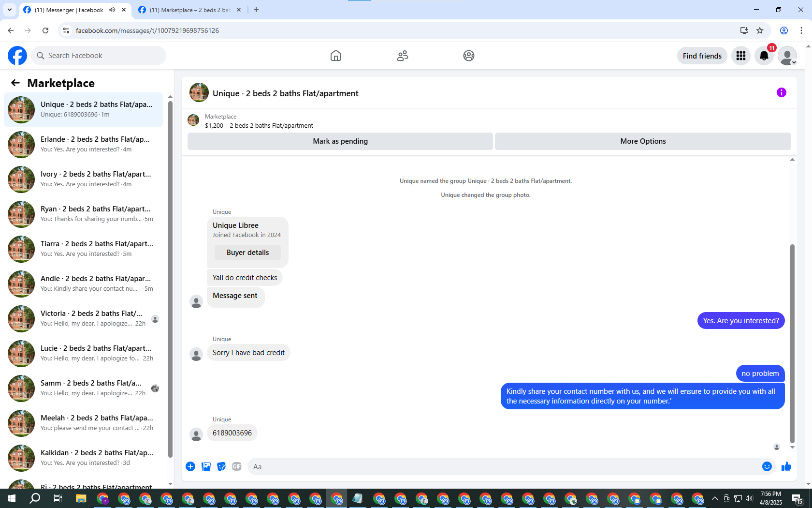Open Windows taskbar search
Screen dimensions: 812x508
pos(35,498)
